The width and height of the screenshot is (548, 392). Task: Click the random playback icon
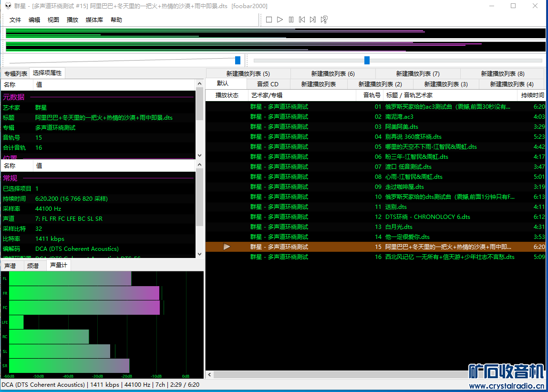pyautogui.click(x=324, y=20)
